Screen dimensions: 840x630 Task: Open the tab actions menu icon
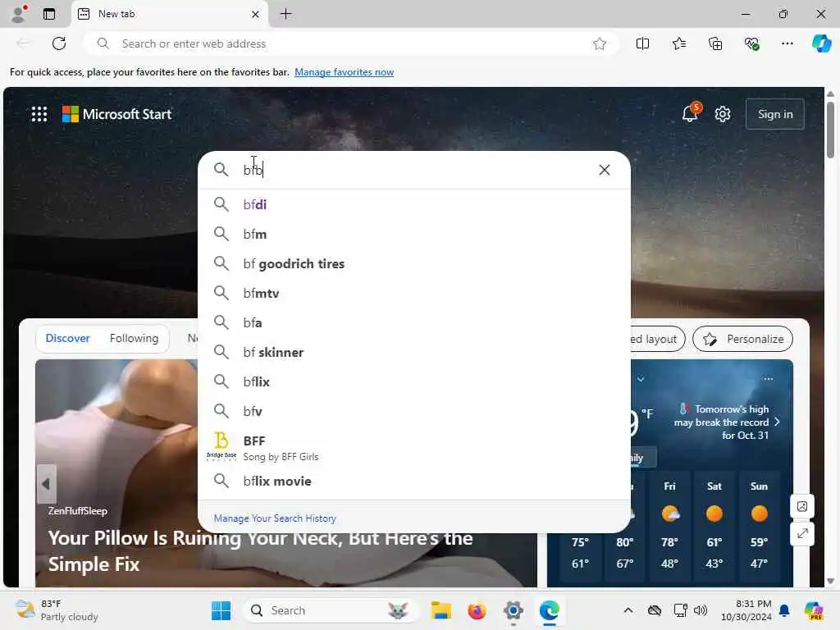pos(49,14)
